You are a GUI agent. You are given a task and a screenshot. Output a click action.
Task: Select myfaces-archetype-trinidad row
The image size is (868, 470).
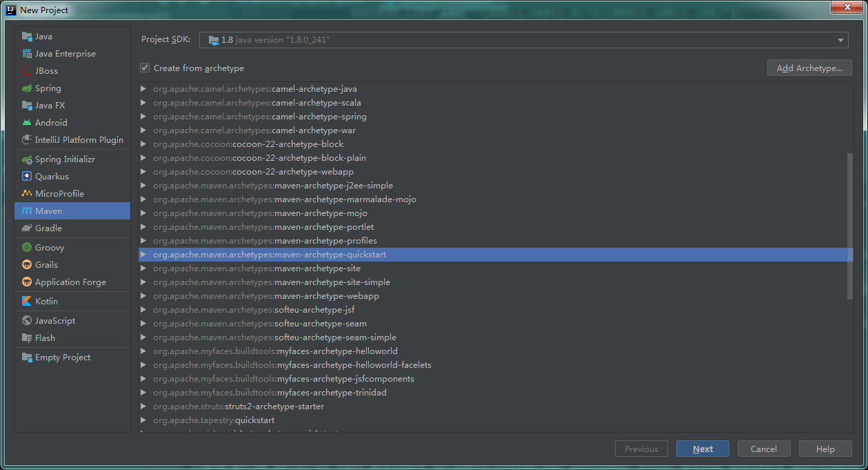coord(496,393)
